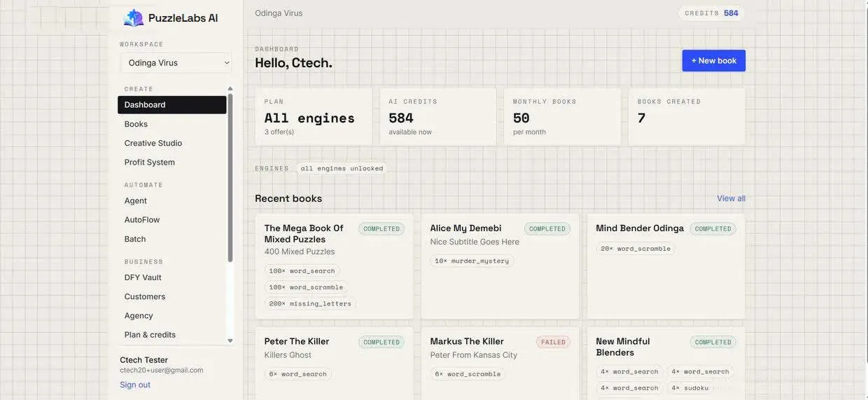Click the ctech20+user@gmail.com email text
This screenshot has width=868, height=400.
click(x=162, y=370)
